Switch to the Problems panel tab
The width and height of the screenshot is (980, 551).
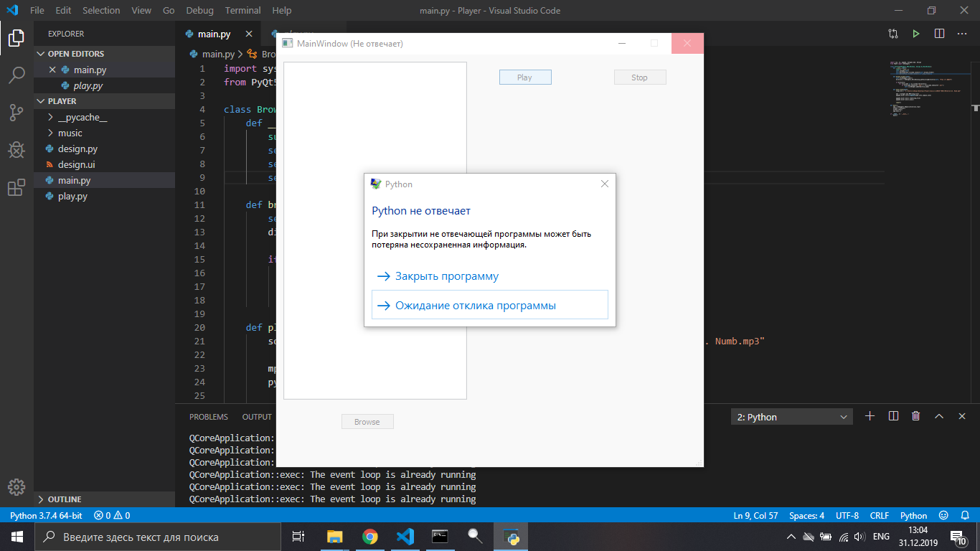point(209,417)
